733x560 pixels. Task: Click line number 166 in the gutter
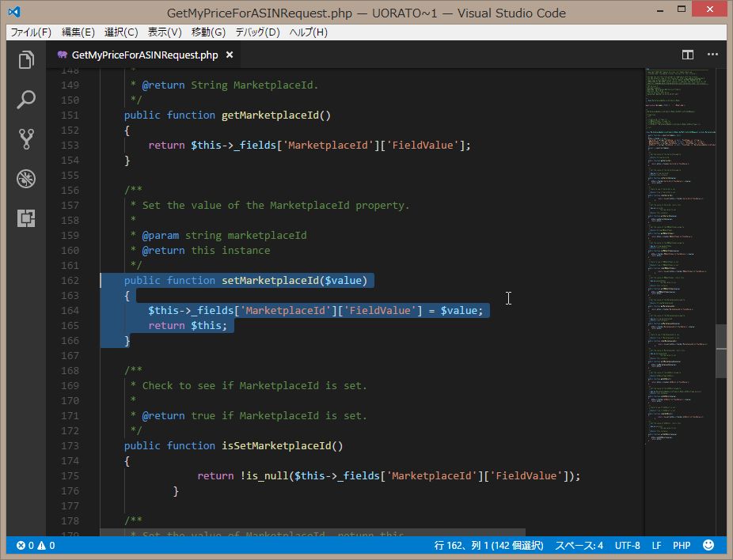(70, 340)
